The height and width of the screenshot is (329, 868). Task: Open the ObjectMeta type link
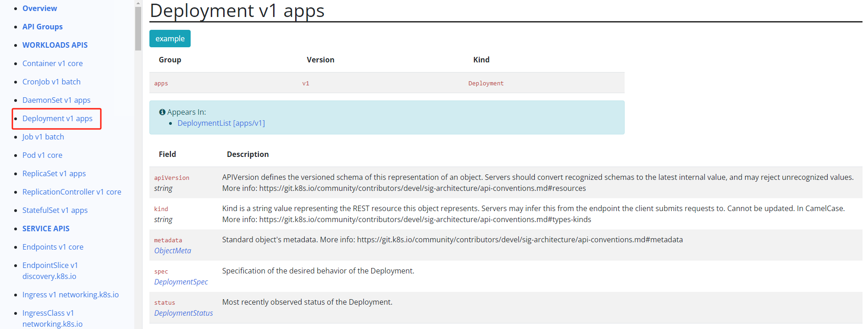pos(172,251)
